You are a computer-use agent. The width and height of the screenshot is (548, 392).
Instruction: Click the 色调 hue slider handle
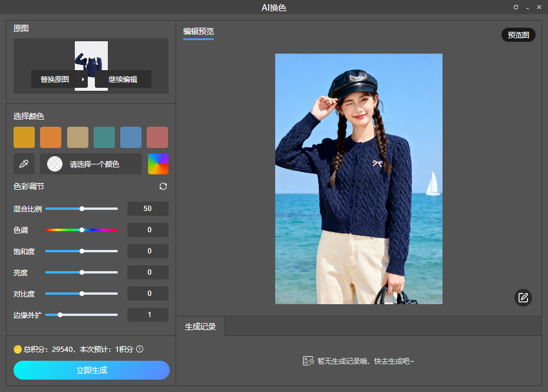click(82, 230)
